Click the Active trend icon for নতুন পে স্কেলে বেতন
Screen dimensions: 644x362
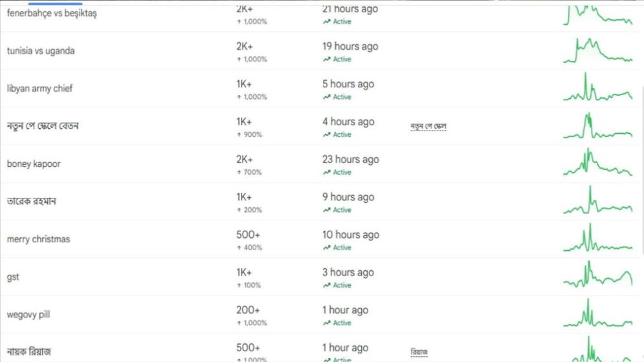[327, 135]
